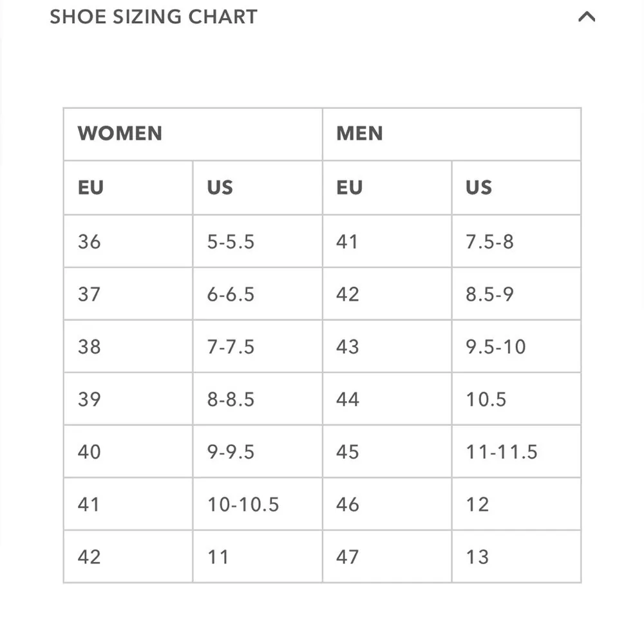Image resolution: width=644 pixels, height=644 pixels.
Task: Click the men's US 10.5 cell
Action: click(486, 399)
